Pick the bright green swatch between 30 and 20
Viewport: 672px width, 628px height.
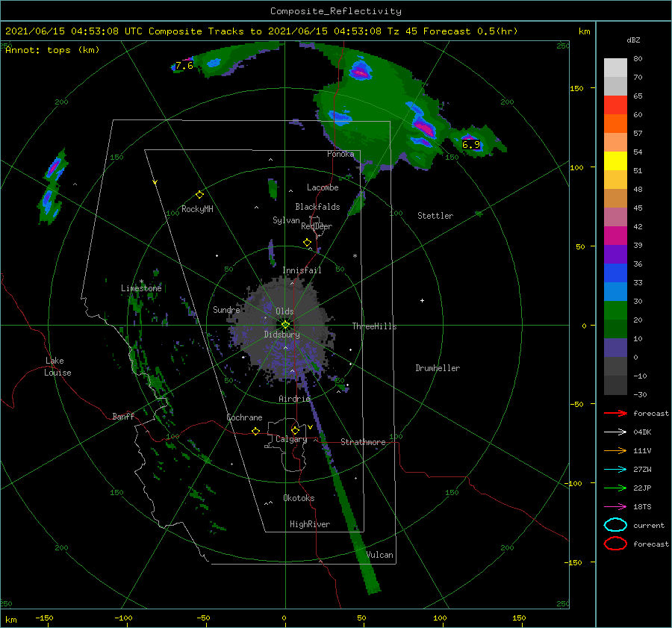(x=615, y=311)
